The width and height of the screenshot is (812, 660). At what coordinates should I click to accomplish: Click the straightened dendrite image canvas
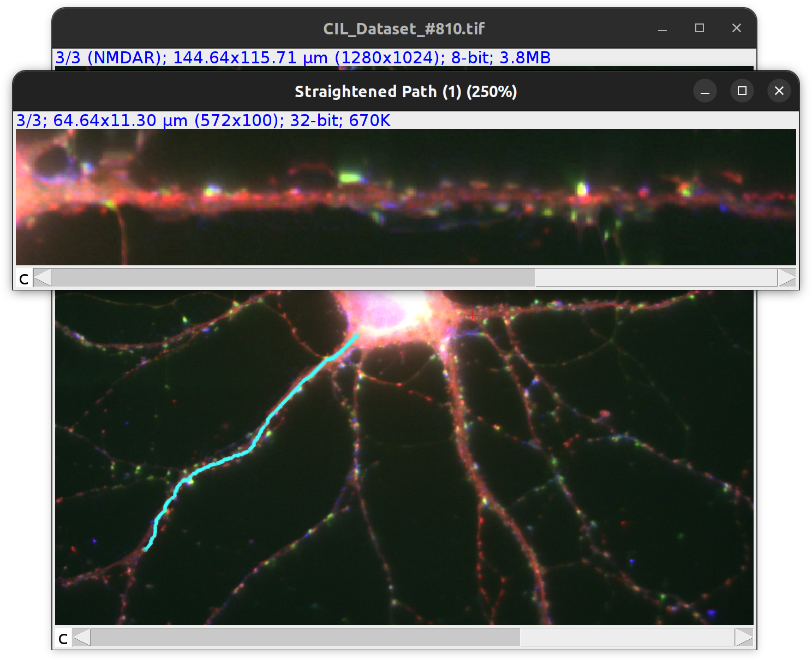405,197
